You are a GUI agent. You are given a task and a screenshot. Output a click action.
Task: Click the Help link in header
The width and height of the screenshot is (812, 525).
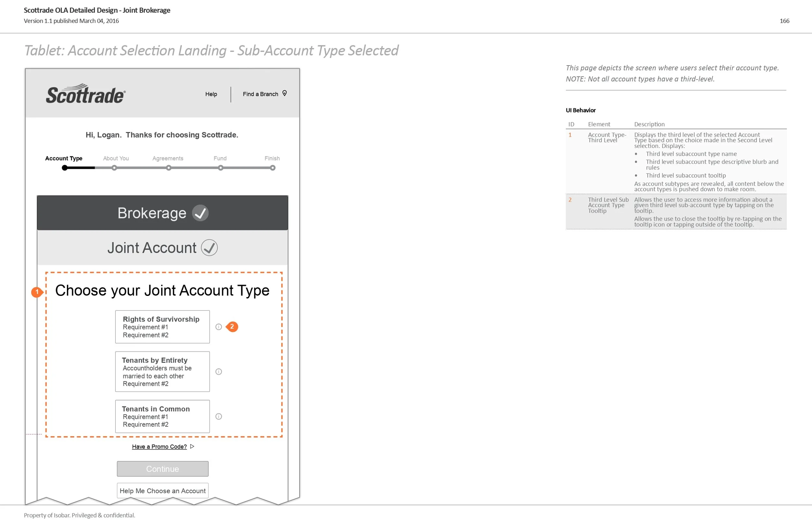(x=211, y=94)
